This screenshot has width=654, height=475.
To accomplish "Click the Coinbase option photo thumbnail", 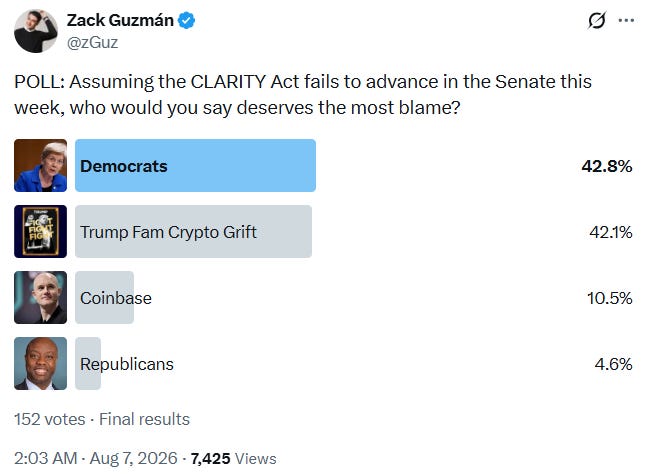I will pyautogui.click(x=40, y=297).
